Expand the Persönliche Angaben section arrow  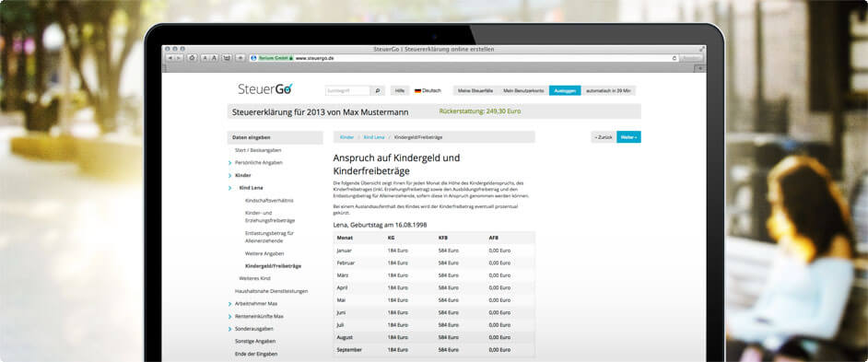pyautogui.click(x=229, y=163)
